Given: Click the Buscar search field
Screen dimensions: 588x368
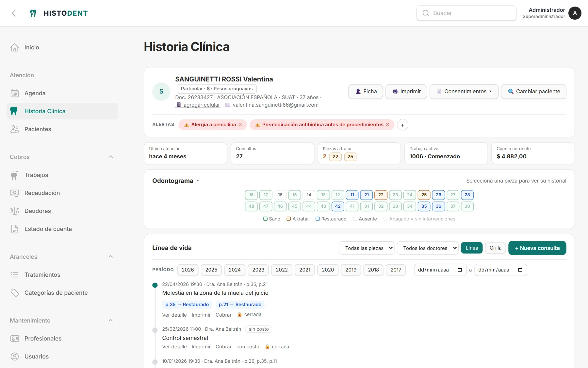Looking at the screenshot, I should tap(466, 13).
